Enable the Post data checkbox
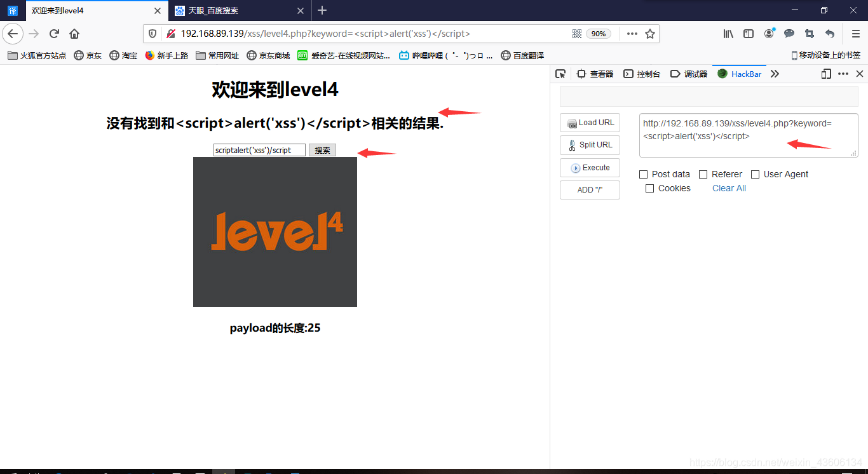 click(643, 174)
